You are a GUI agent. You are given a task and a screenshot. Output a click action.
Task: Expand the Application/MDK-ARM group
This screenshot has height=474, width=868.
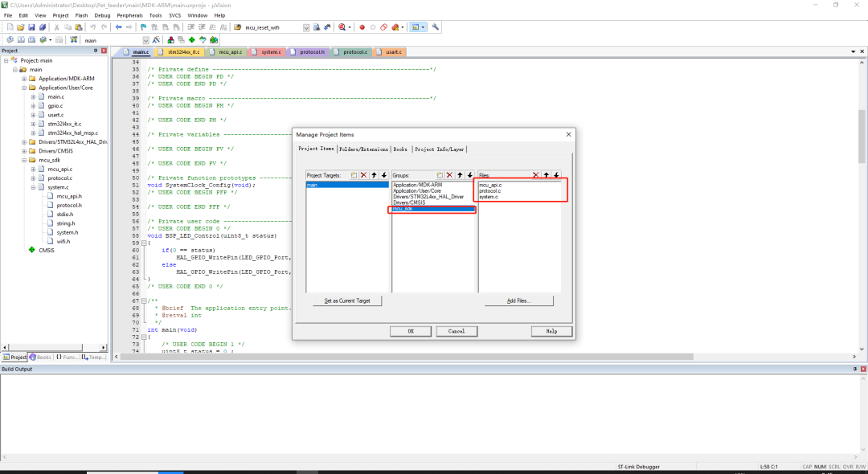[x=24, y=79]
